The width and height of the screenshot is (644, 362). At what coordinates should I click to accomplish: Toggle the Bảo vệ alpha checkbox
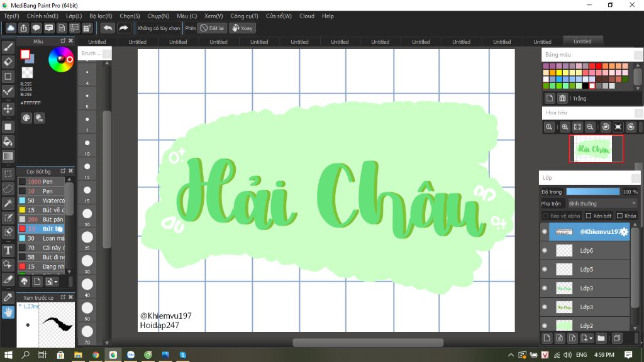(x=545, y=216)
